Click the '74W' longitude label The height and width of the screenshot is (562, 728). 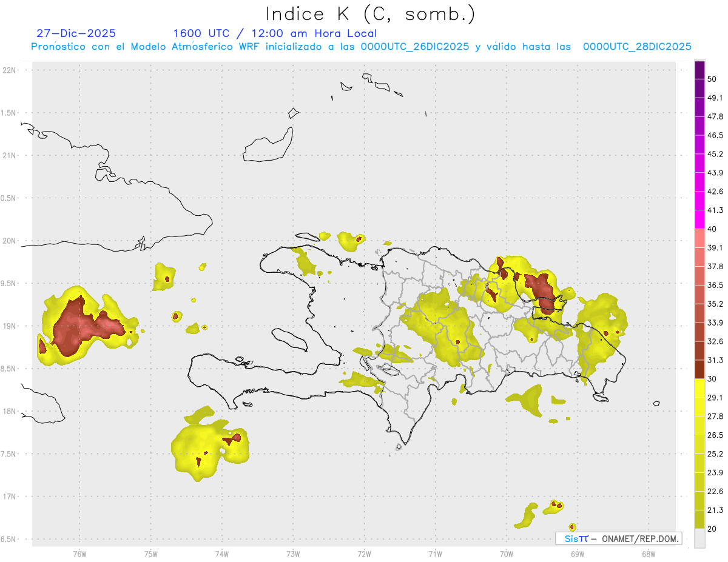click(222, 554)
